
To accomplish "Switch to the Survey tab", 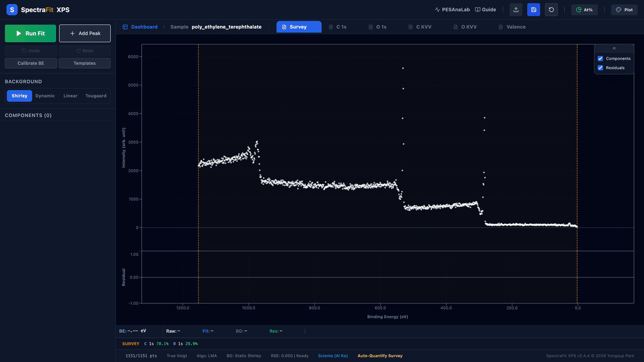I will coord(299,27).
